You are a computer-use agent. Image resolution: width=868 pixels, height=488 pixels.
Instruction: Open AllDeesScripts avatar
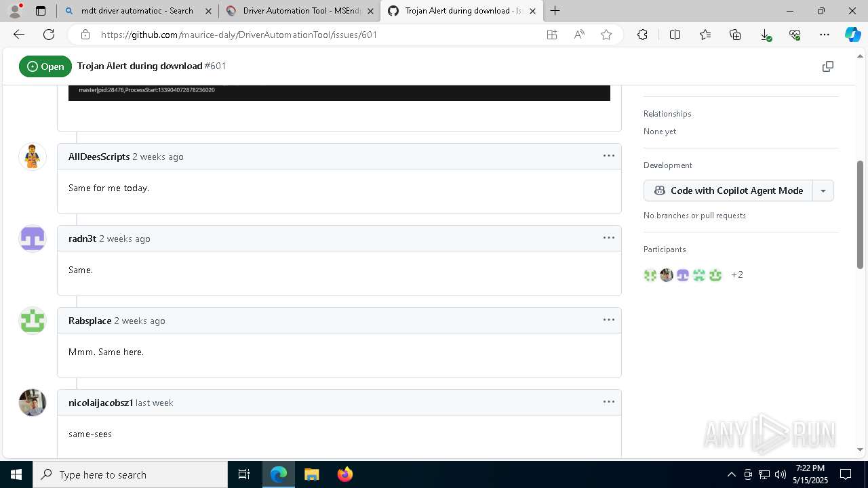[32, 157]
